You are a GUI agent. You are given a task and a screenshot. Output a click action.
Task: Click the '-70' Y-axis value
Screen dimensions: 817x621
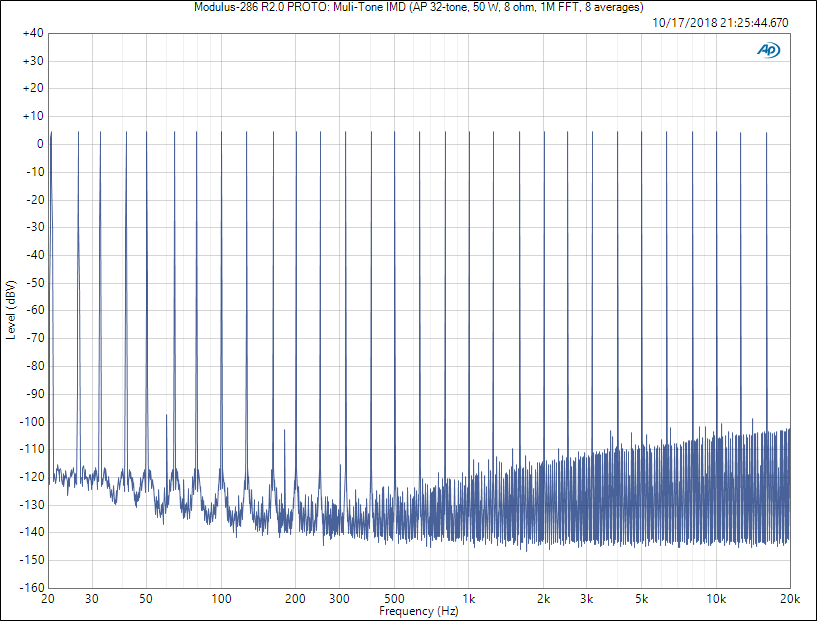click(x=35, y=338)
